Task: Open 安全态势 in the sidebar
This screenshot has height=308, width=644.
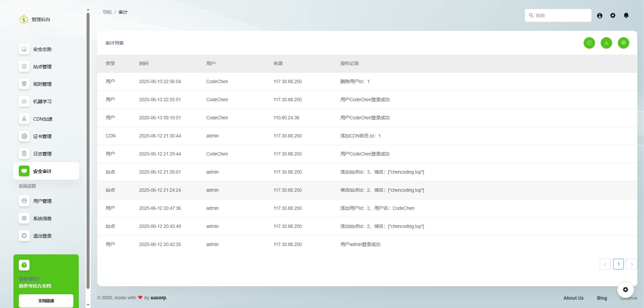Action: [42, 49]
